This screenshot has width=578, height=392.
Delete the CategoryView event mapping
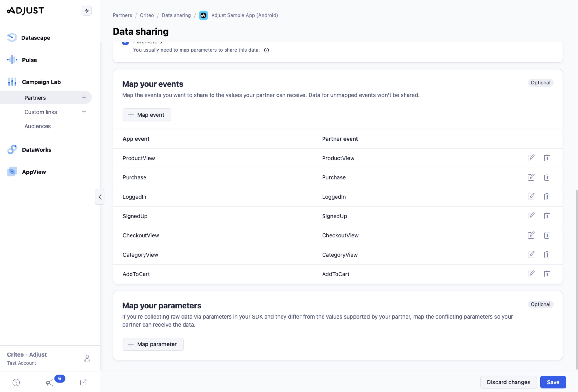pyautogui.click(x=547, y=254)
